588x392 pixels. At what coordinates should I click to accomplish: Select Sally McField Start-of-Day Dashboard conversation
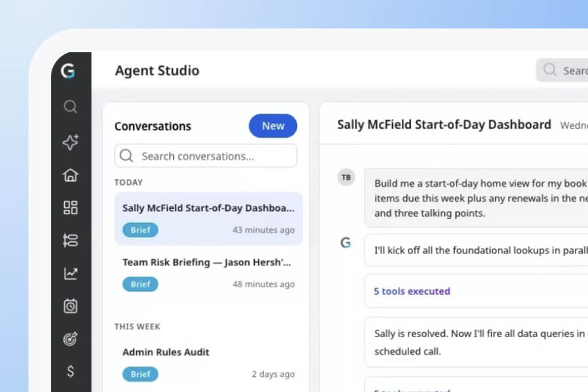coord(208,219)
